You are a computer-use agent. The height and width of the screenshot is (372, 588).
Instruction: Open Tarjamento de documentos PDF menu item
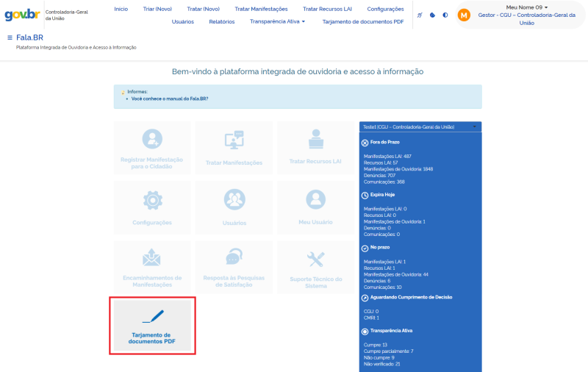tap(363, 21)
